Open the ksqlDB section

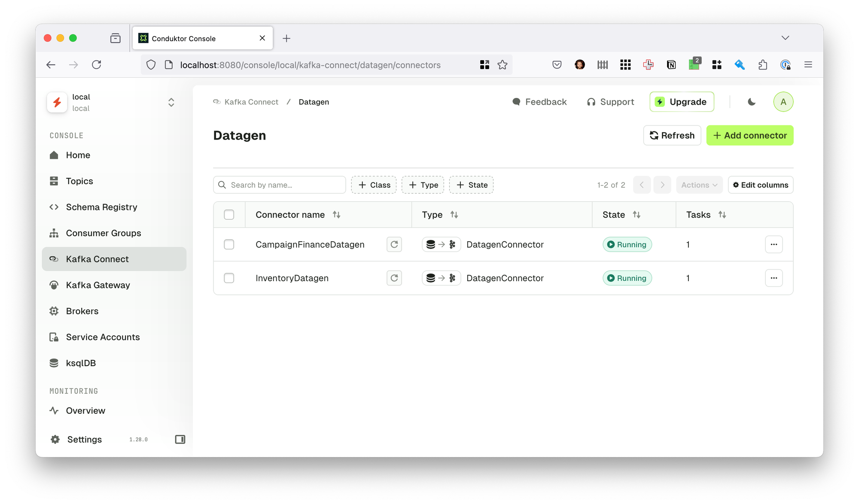(x=81, y=363)
